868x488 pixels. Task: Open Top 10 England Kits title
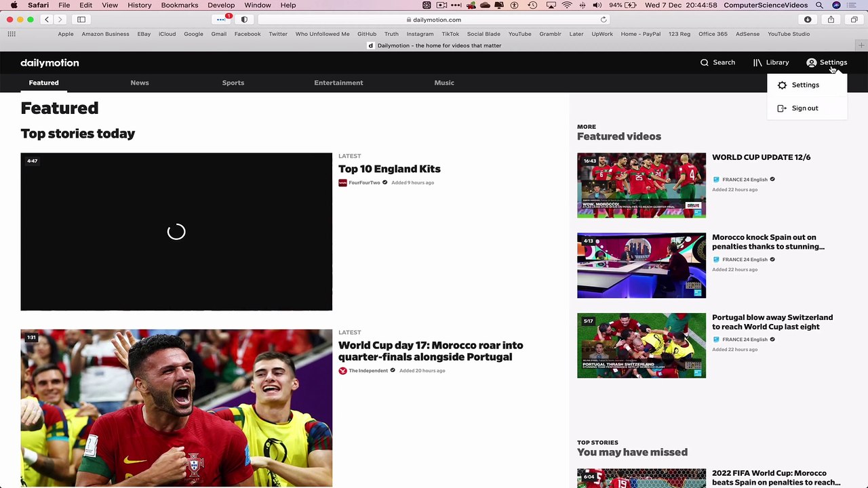click(x=389, y=169)
